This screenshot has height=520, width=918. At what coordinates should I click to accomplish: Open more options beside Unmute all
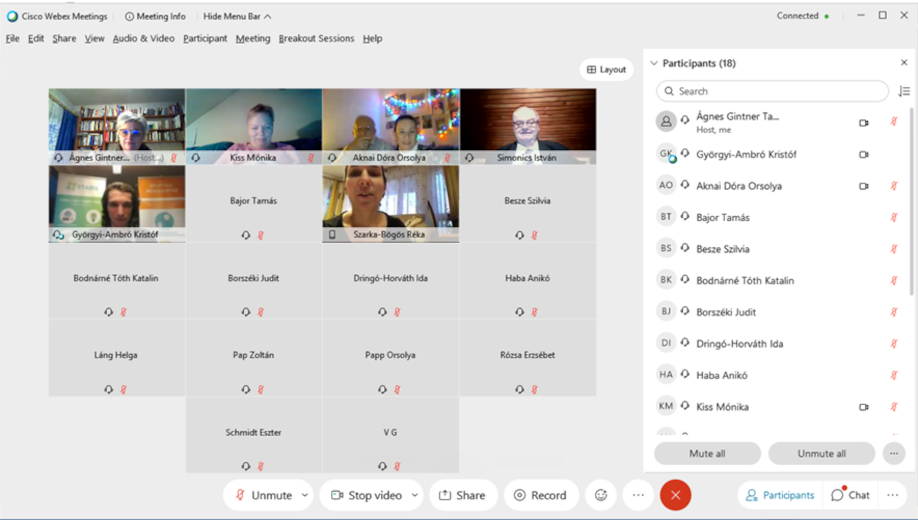pos(894,453)
